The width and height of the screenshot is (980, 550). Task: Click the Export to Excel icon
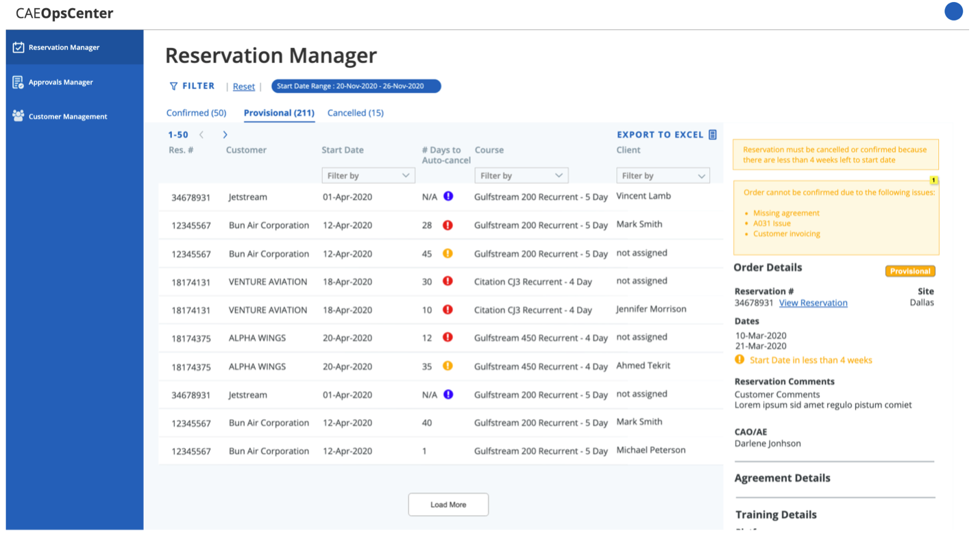713,135
